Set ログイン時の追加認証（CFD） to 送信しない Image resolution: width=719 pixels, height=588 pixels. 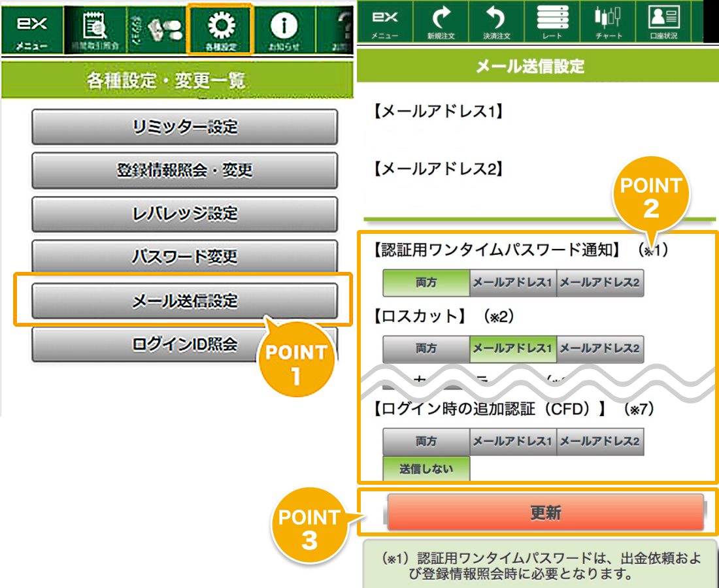point(426,468)
